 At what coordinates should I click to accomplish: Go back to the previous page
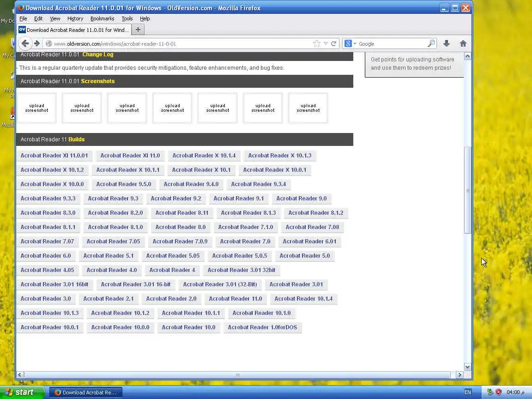[x=25, y=43]
